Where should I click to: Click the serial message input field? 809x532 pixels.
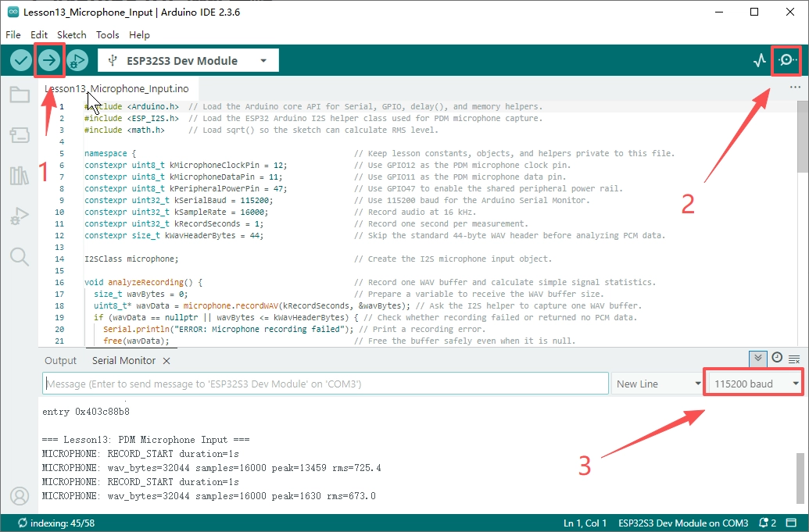tap(326, 384)
